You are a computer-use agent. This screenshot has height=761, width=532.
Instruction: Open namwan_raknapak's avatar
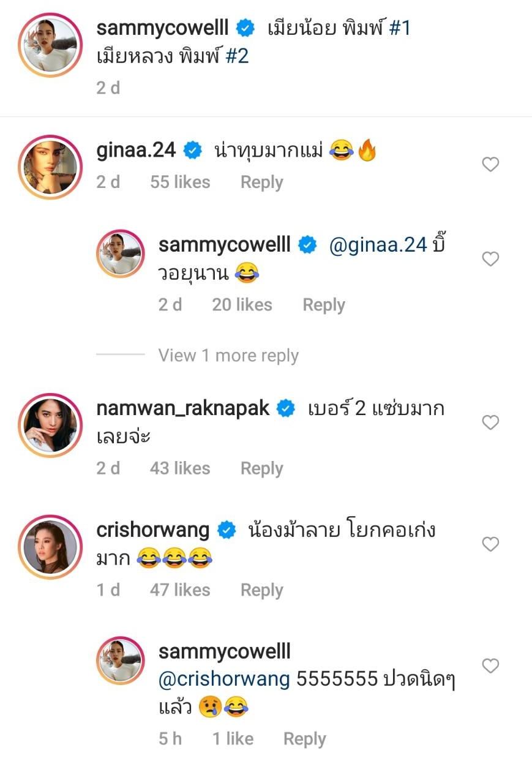coord(50,424)
